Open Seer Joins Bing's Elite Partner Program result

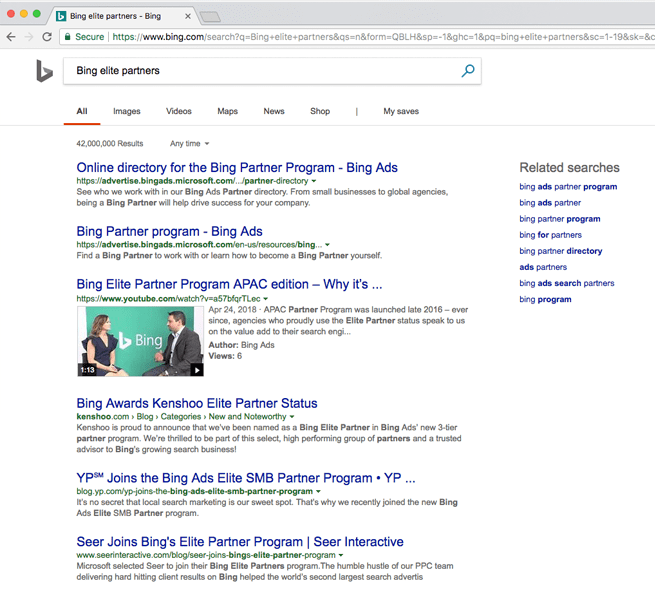tap(240, 542)
